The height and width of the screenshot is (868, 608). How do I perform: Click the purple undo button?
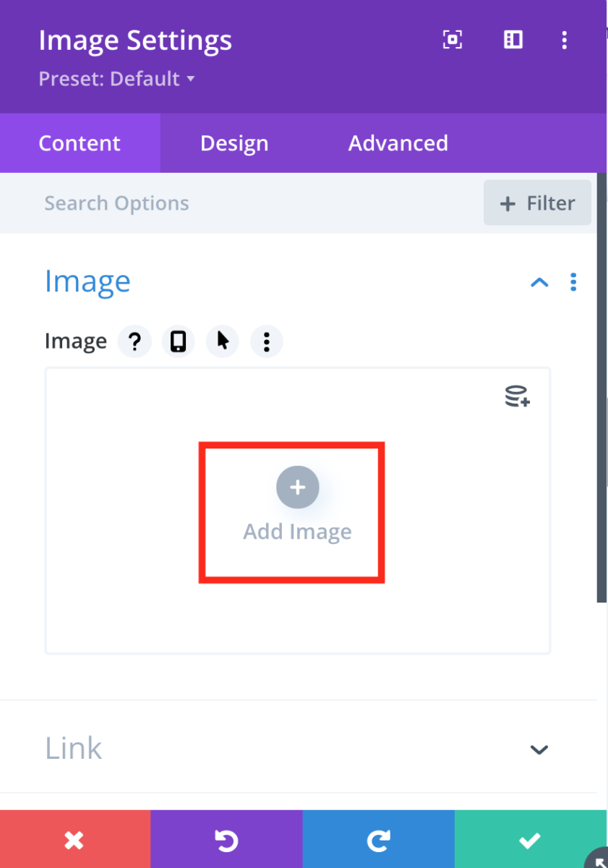[x=226, y=840]
